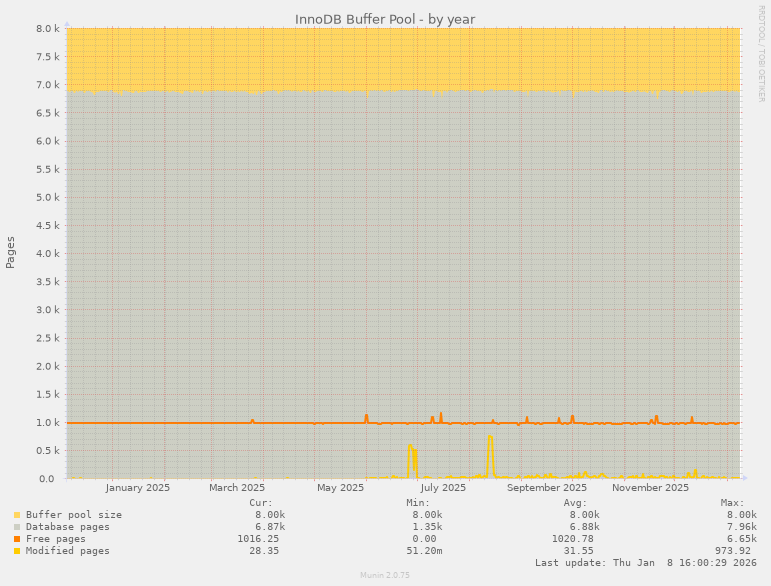Click Free pages current value 1016.25
Image resolution: width=771 pixels, height=586 pixels.
[258, 539]
